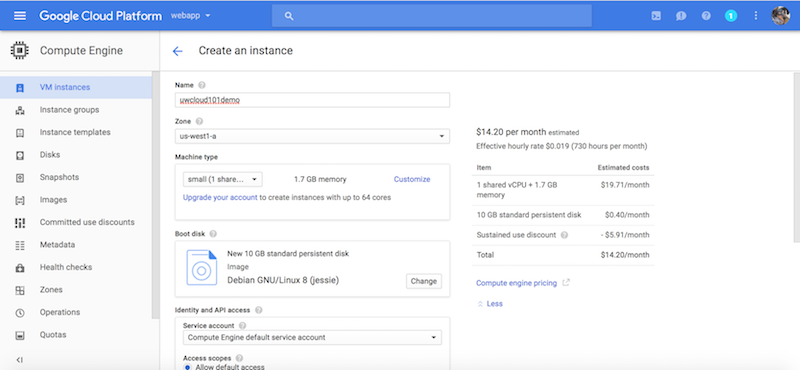
Task: Click the instance Name input field
Action: (312, 100)
